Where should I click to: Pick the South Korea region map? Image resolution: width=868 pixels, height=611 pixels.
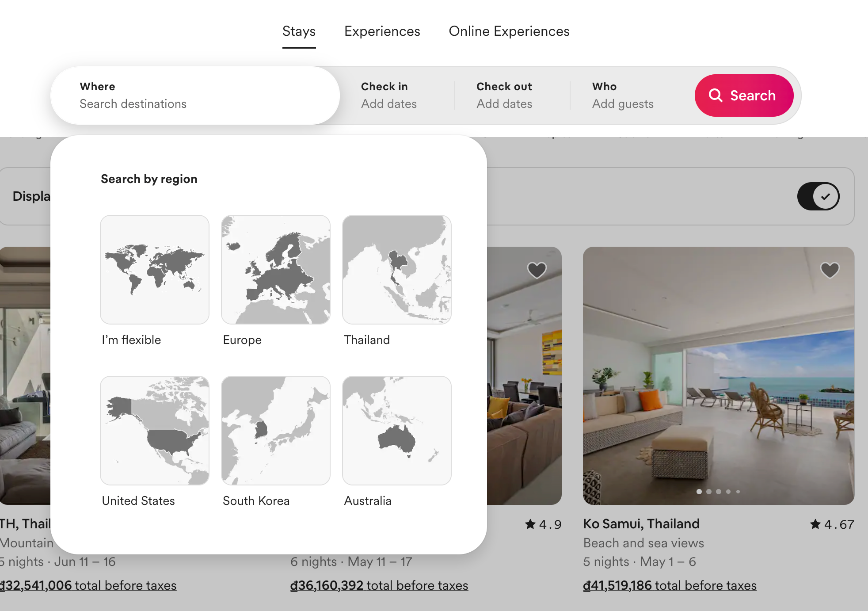coord(276,431)
